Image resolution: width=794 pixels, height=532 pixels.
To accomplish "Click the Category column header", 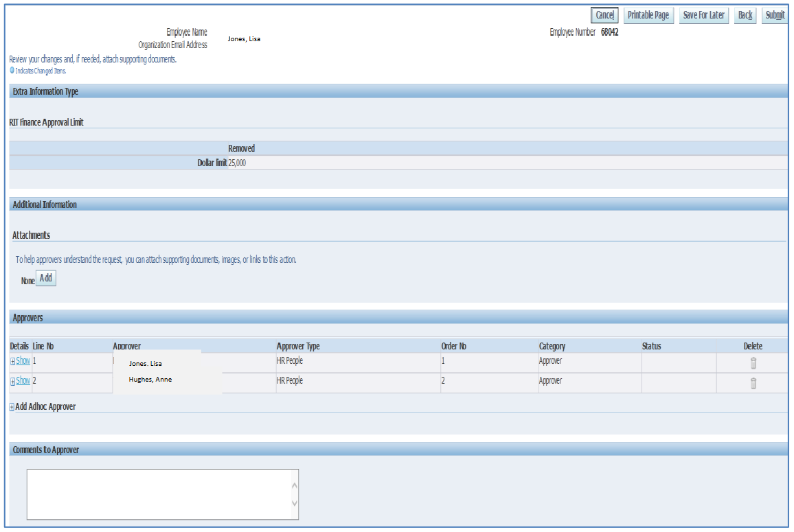I will (552, 347).
